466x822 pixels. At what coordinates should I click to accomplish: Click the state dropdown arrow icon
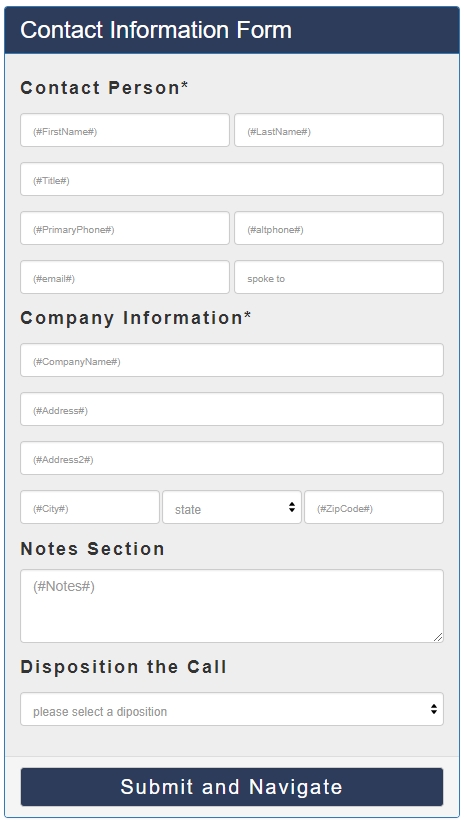click(292, 507)
